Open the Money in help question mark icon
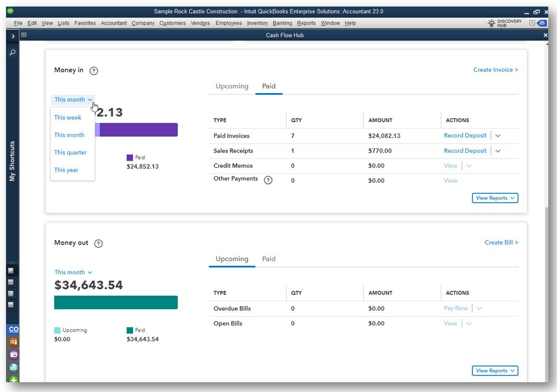This screenshot has width=557, height=392. point(93,71)
